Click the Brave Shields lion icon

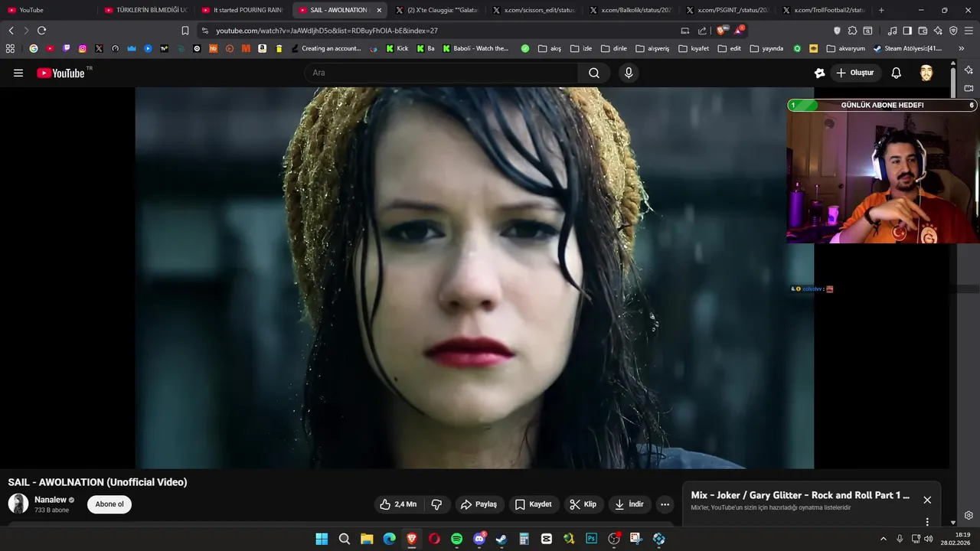721,31
